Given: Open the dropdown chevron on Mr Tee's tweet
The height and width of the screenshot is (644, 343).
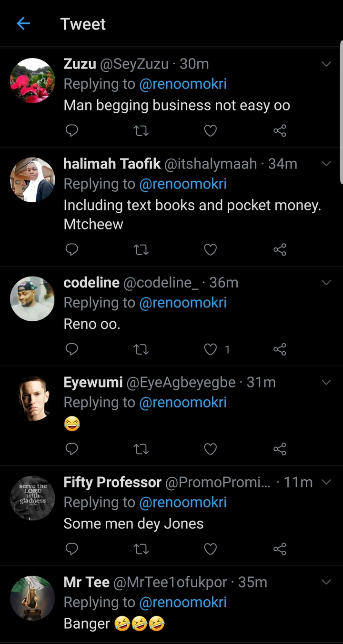Looking at the screenshot, I should click(x=326, y=582).
